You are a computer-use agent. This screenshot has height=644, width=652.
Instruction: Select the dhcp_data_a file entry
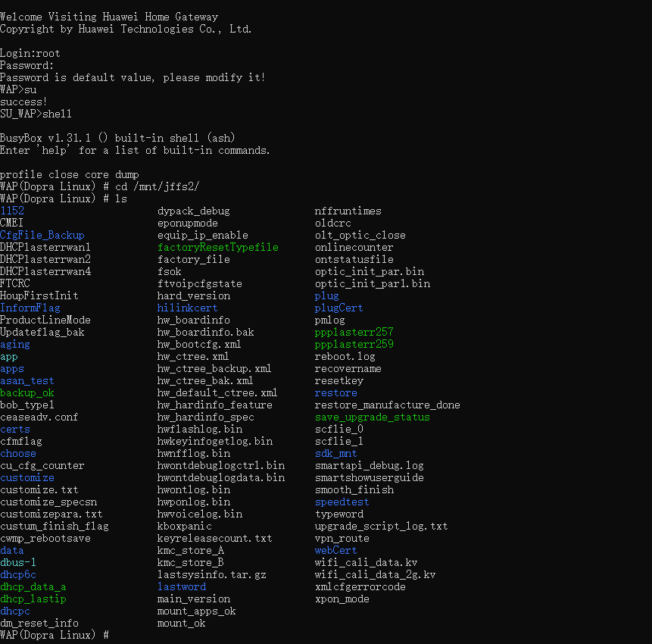(x=33, y=586)
